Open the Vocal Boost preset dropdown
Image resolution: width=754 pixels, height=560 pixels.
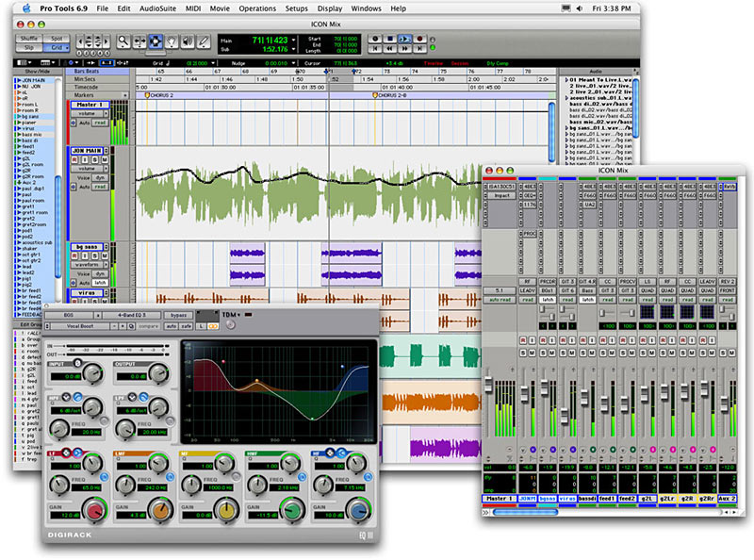coord(81,326)
